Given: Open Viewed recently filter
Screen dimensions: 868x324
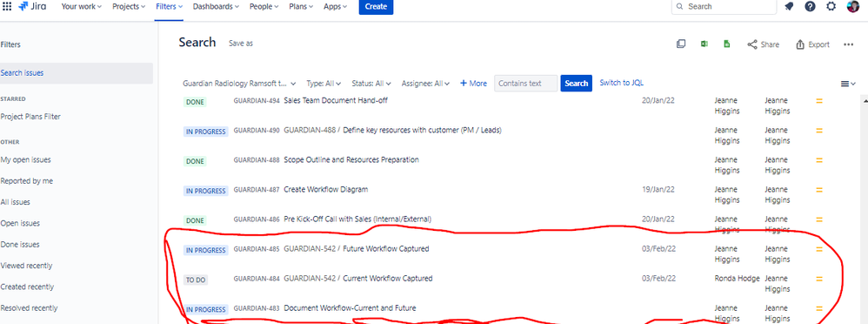Looking at the screenshot, I should coord(27,266).
